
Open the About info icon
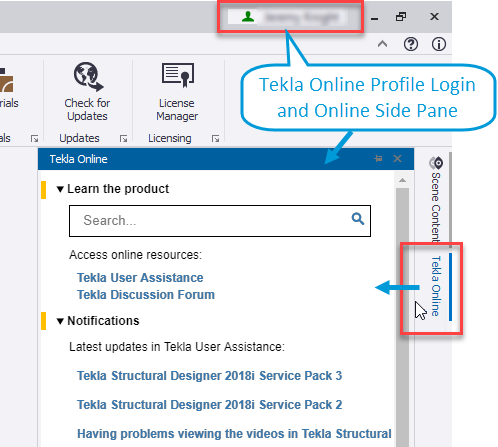(439, 44)
